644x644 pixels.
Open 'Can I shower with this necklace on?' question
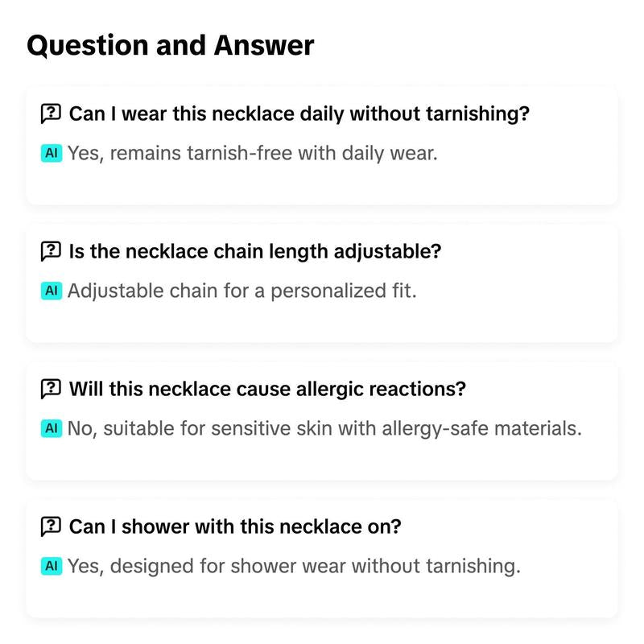tap(235, 526)
